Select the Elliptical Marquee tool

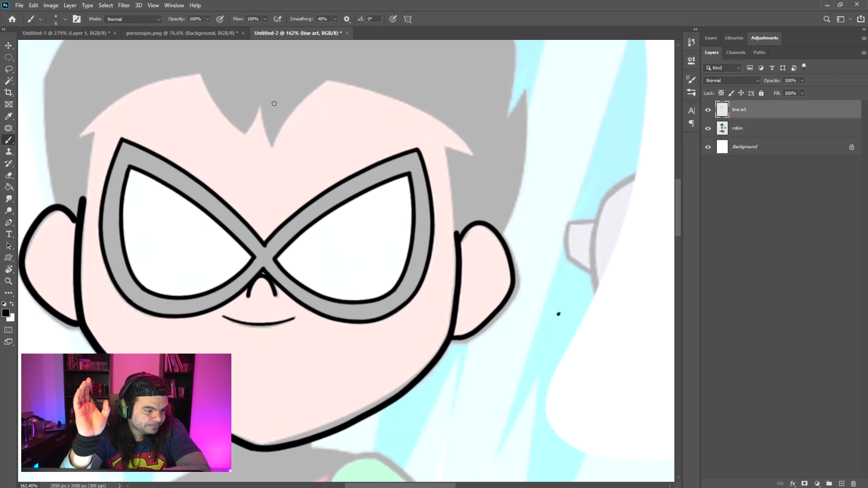coord(9,58)
